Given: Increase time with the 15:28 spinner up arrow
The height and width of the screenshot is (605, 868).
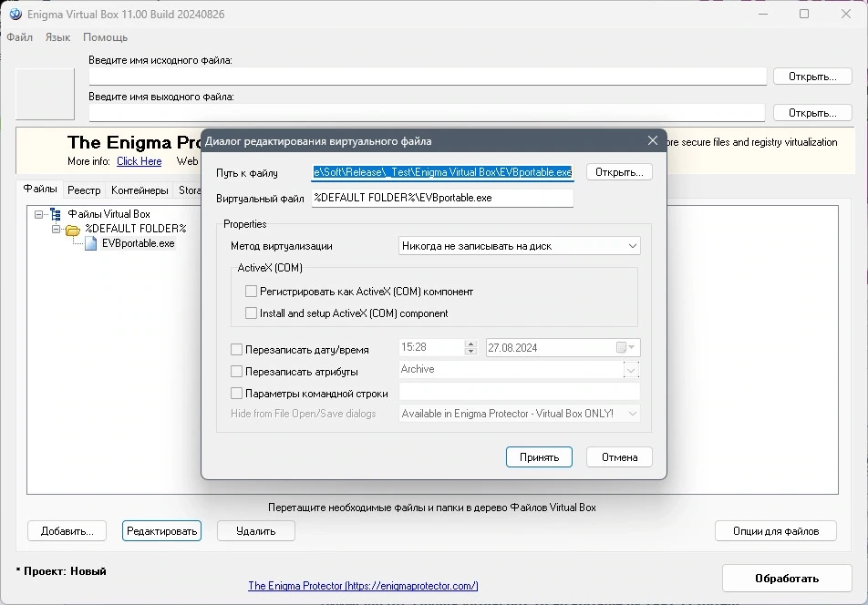Looking at the screenshot, I should tap(470, 344).
